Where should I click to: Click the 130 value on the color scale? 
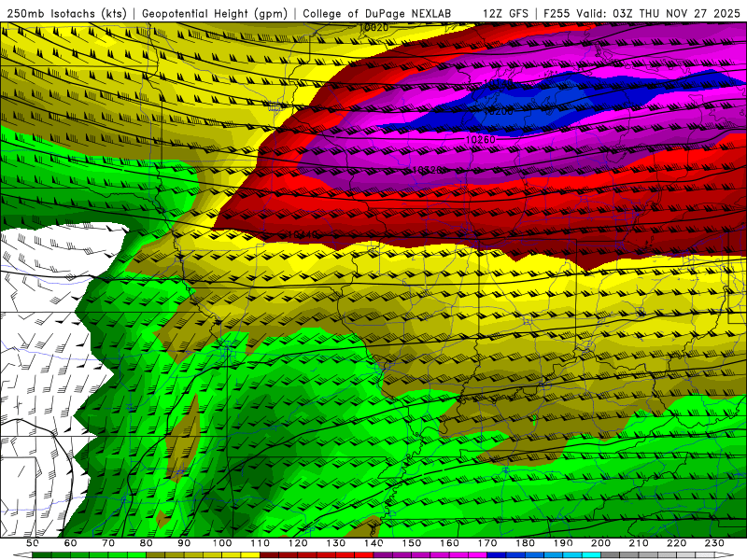click(336, 543)
